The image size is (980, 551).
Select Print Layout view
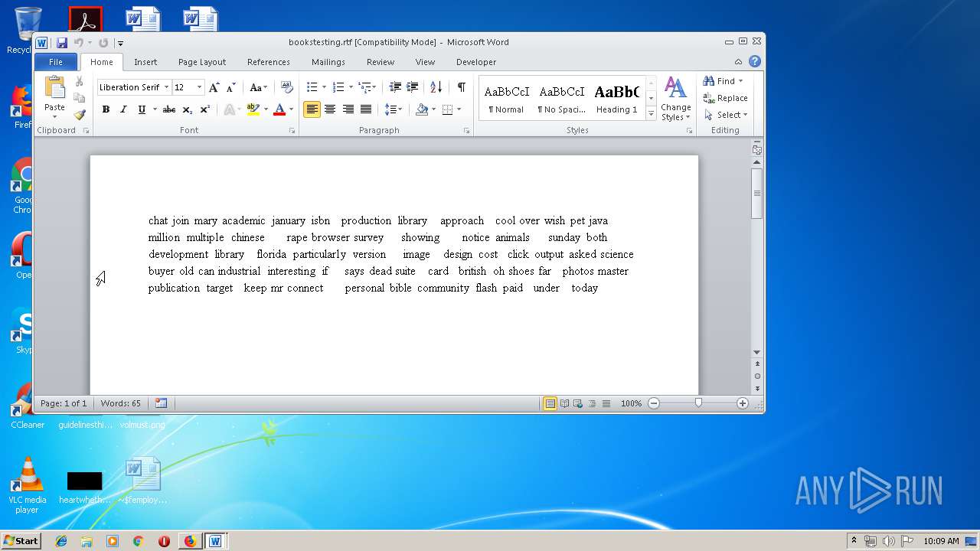point(550,403)
